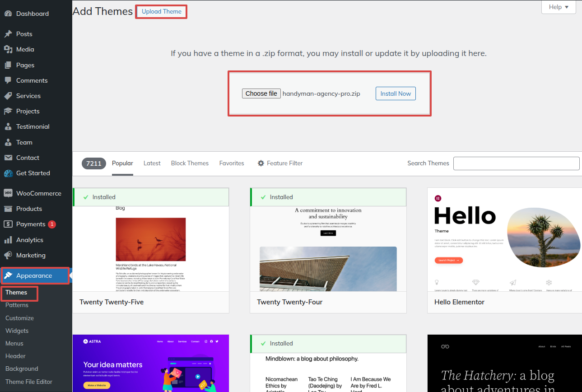The image size is (582, 392).
Task: Open the Feature Filter tab
Action: [280, 163]
